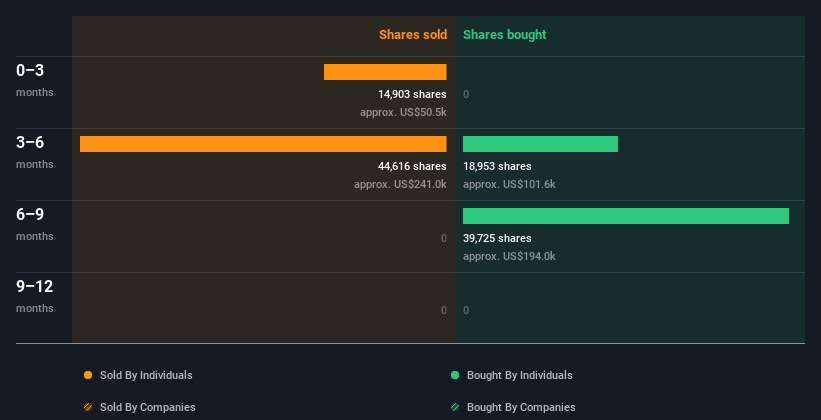Viewport: 821px width, 420px height.
Task: Click the zero sold value in 6–9 months row
Action: 443,238
